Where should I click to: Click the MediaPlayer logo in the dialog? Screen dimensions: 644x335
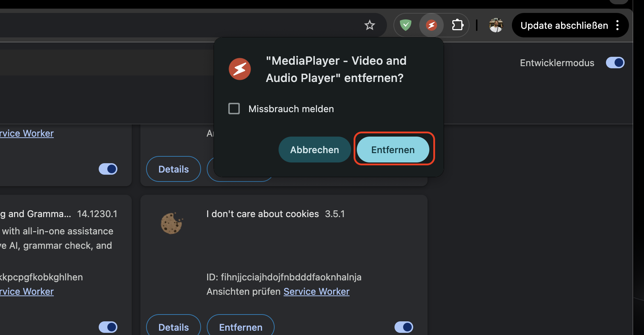point(240,69)
